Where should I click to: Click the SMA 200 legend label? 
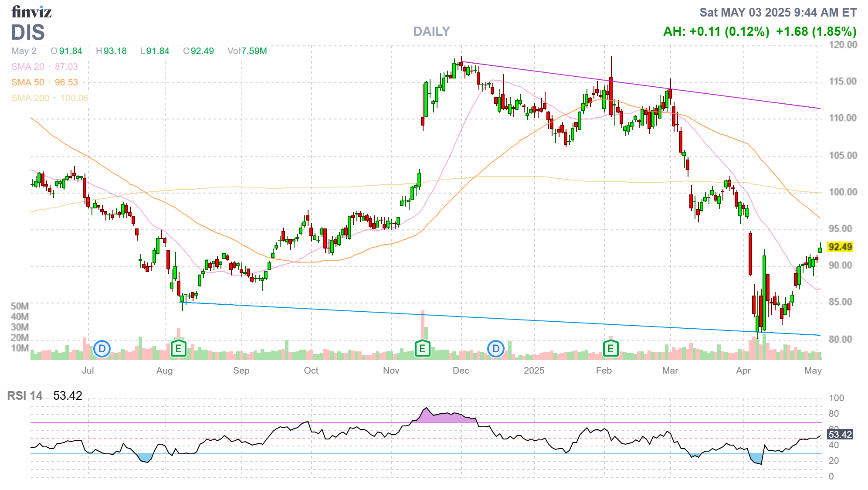coord(30,98)
